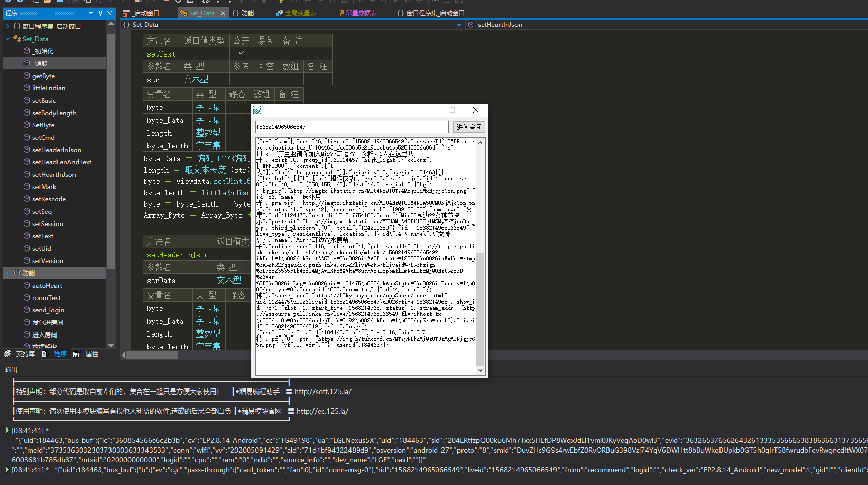
Task: Click autoHeart method cube icon
Action: click(27, 285)
